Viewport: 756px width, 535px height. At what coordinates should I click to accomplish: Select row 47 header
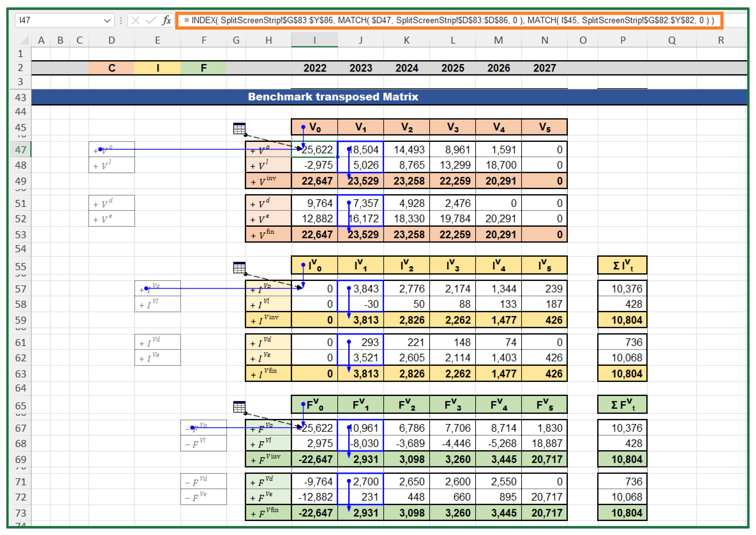20,150
